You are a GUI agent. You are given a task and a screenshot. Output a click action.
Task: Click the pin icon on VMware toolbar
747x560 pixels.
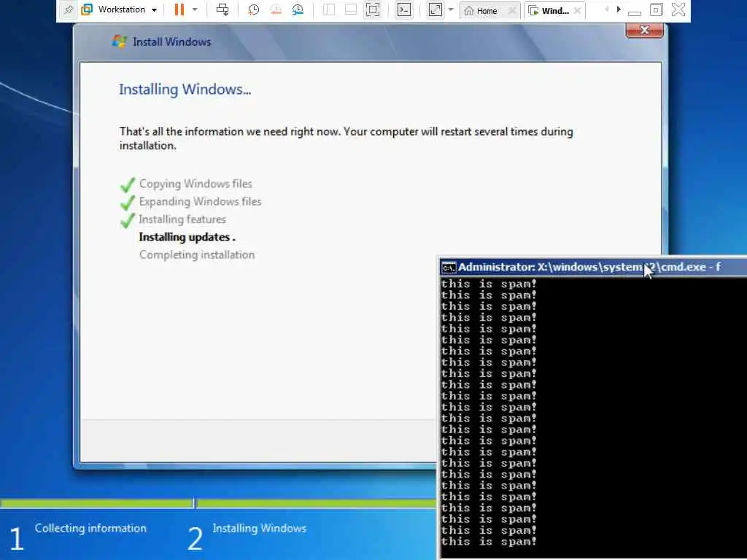[69, 9]
